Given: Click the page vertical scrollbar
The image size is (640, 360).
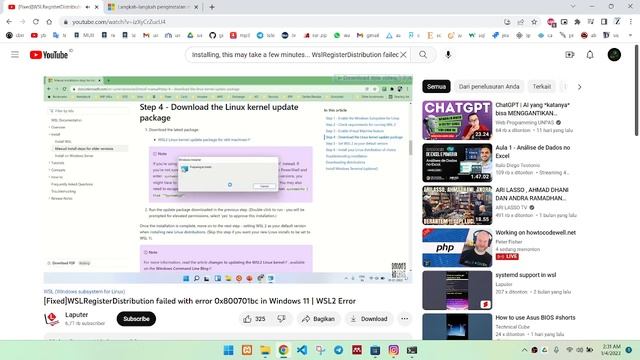Looking at the screenshot, I should [636, 91].
